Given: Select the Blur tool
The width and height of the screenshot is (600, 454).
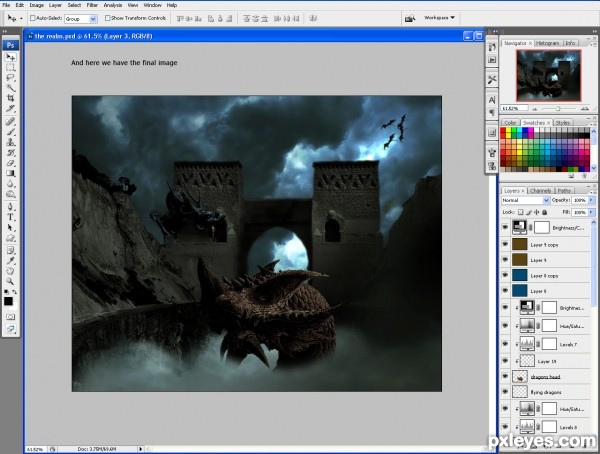Looking at the screenshot, I should pyautogui.click(x=10, y=184).
